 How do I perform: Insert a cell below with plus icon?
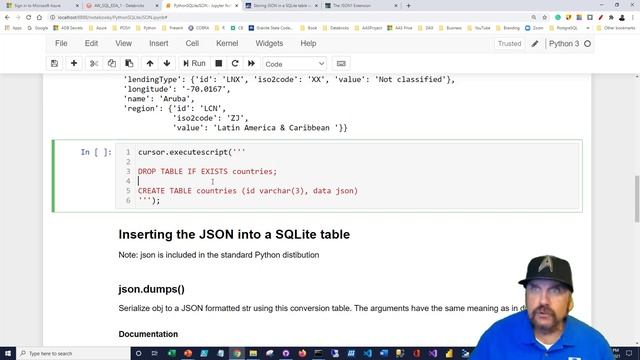point(74,64)
